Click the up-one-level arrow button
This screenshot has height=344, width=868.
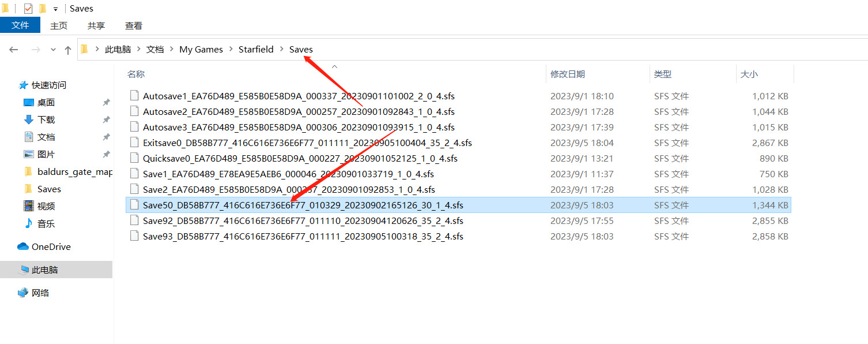[68, 50]
